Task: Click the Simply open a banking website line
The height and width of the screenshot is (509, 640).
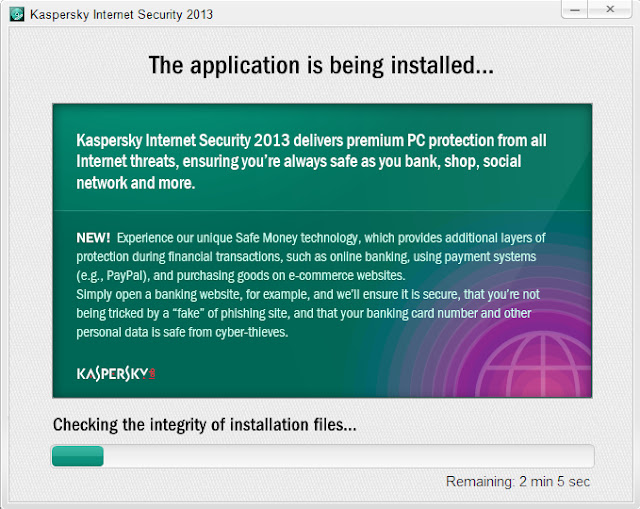Action: (x=308, y=294)
